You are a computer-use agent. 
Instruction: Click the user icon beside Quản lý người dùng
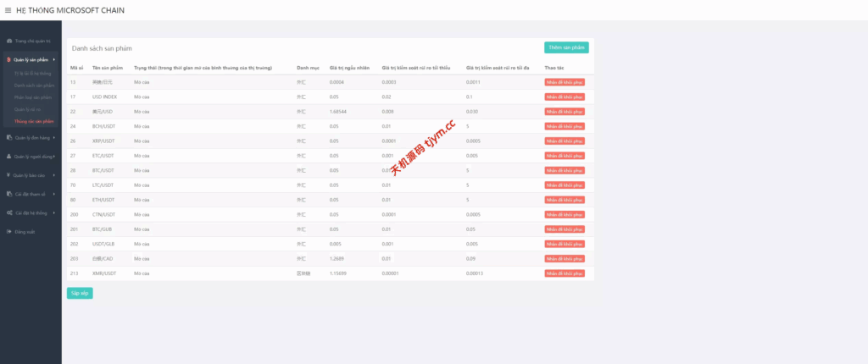8,157
